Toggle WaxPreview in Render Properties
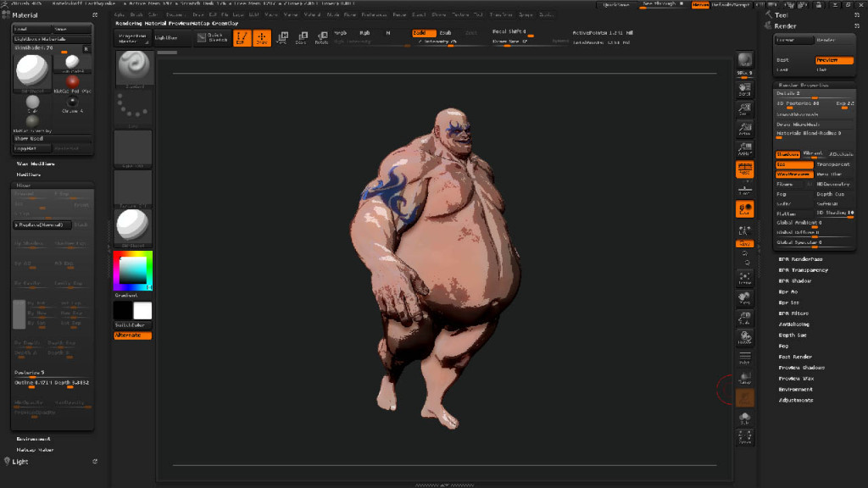 click(793, 175)
